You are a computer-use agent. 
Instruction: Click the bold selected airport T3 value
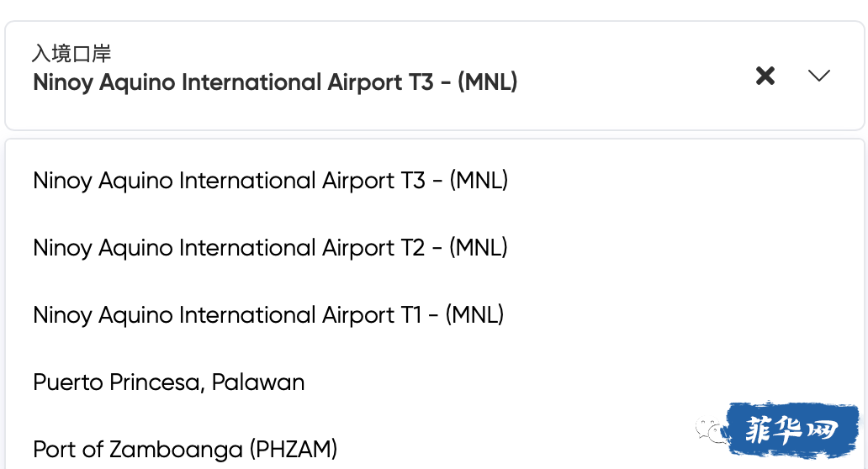coord(275,82)
